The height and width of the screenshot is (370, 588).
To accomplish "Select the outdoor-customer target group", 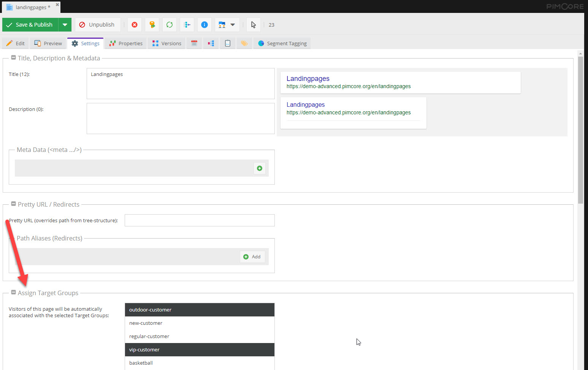I will [200, 310].
